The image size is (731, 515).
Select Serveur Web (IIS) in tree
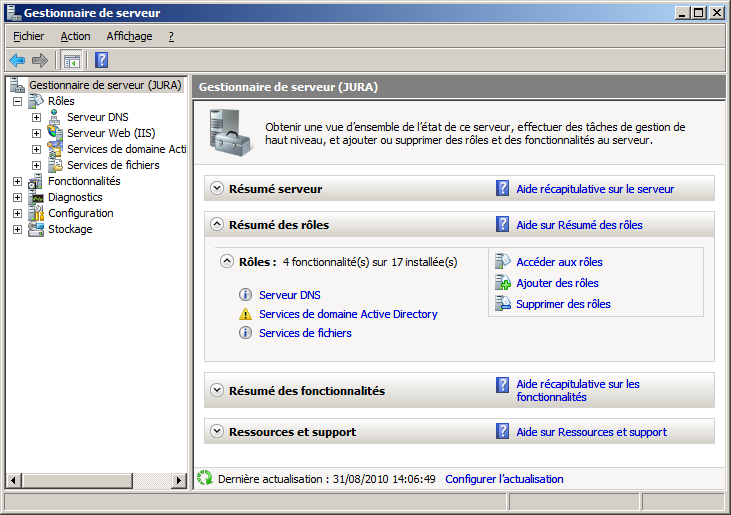(x=110, y=133)
